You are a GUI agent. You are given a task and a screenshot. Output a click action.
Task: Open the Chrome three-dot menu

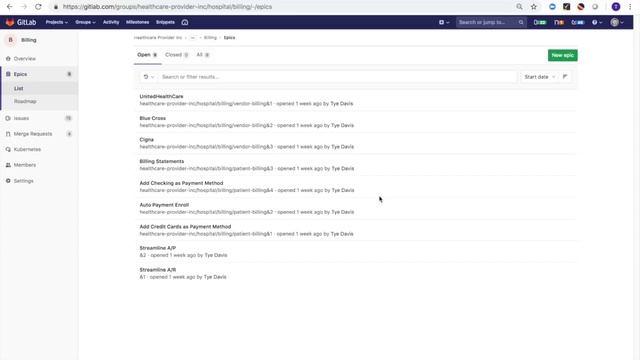630,7
